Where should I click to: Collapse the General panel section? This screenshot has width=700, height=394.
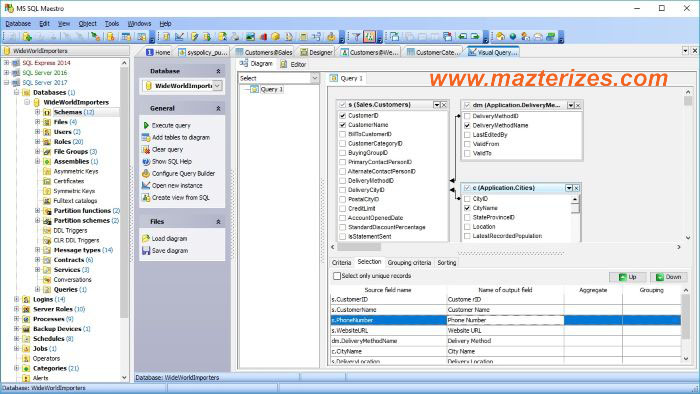tap(218, 108)
